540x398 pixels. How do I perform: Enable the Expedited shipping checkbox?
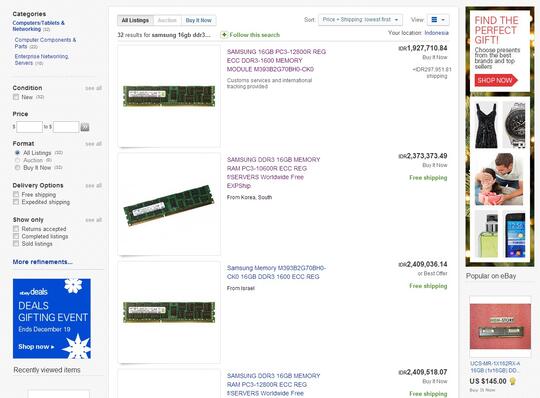coord(16,202)
